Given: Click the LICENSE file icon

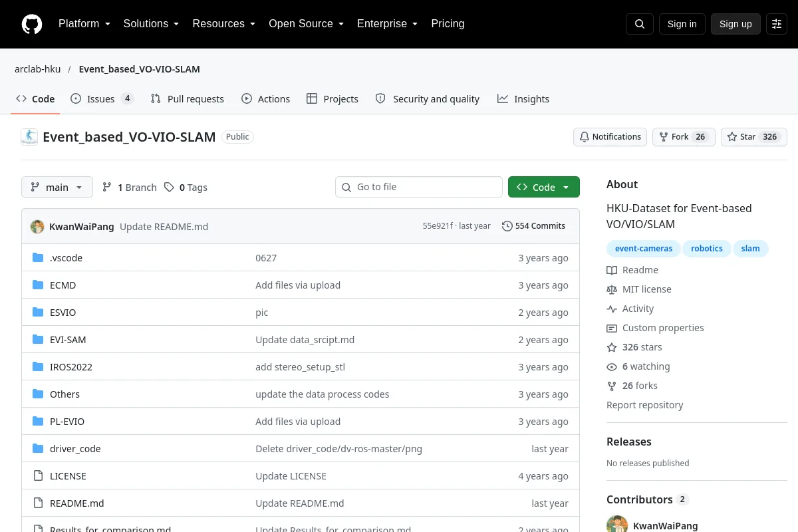Looking at the screenshot, I should (x=38, y=476).
